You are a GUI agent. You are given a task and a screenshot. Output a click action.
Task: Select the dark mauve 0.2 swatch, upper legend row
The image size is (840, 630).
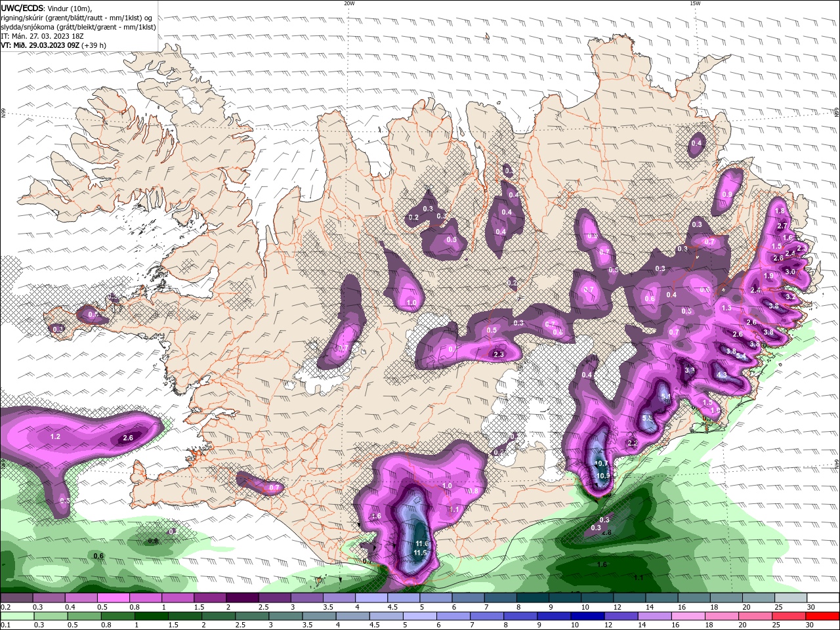[x=16, y=598]
